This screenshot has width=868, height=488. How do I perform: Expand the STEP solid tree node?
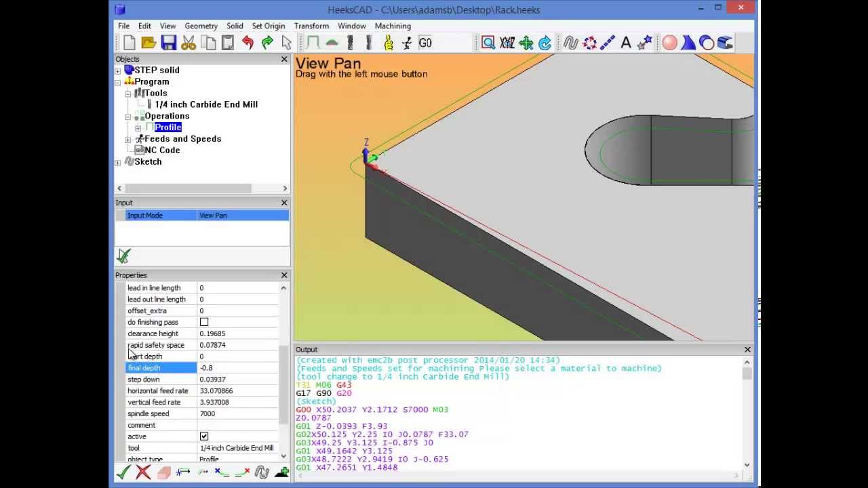click(x=118, y=70)
